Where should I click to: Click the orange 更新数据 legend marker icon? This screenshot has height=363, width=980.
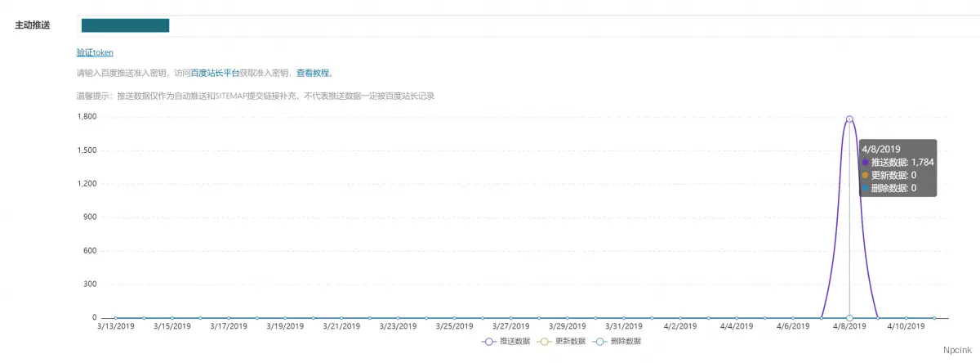click(545, 341)
